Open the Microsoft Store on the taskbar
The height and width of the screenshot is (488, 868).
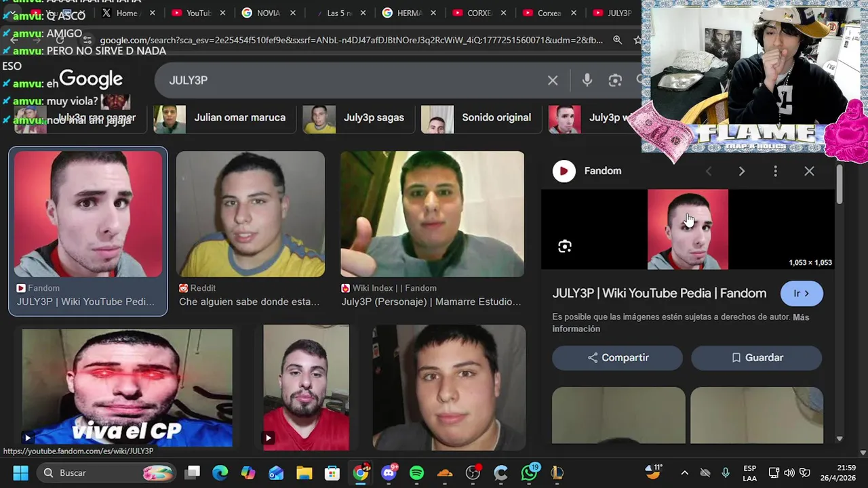coord(332,472)
